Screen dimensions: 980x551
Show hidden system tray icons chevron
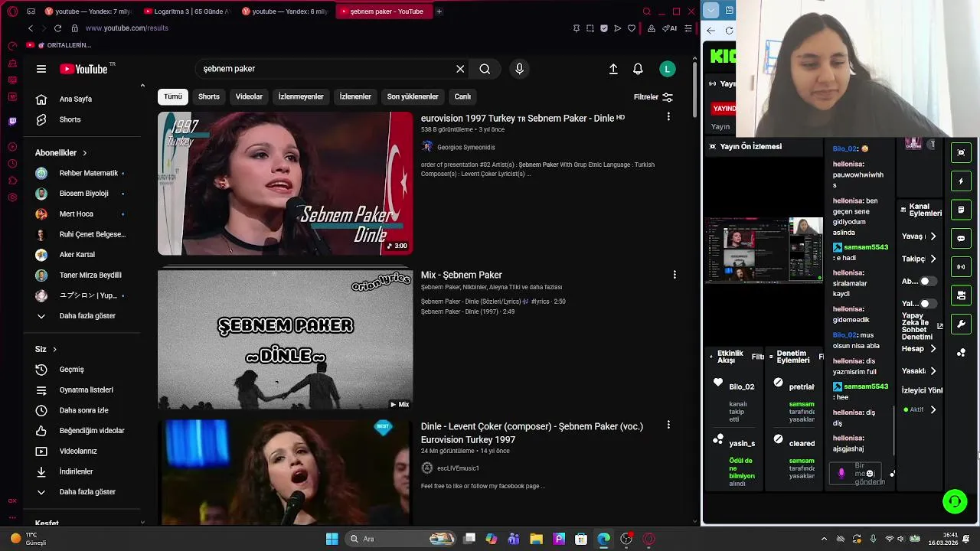click(x=824, y=539)
